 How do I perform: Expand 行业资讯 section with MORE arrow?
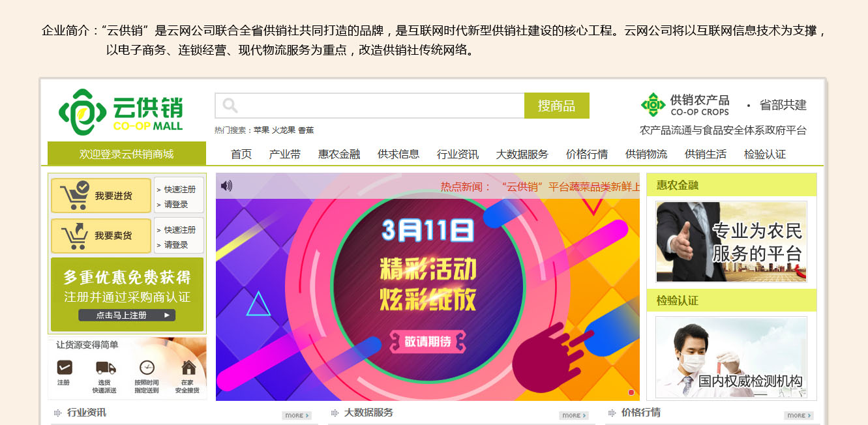click(x=297, y=415)
